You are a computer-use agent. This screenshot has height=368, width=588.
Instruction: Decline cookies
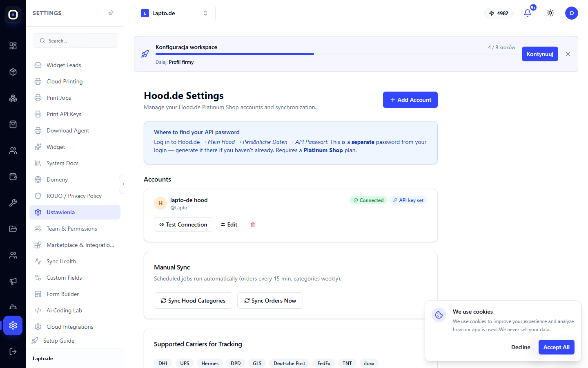pyautogui.click(x=521, y=347)
